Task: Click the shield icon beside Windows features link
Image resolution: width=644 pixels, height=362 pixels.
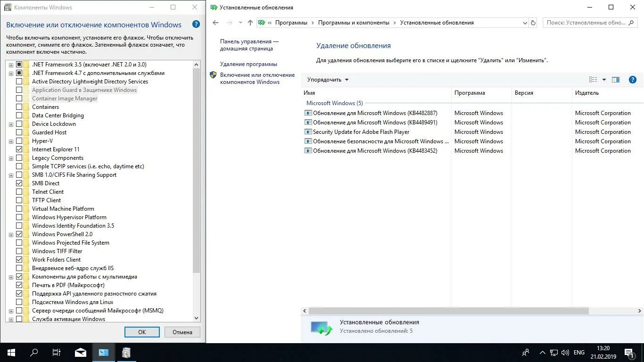Action: tap(213, 75)
